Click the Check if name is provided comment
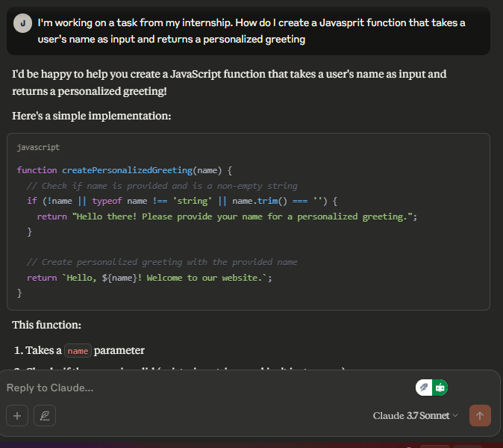Screen dimensions: 503x448 point(162,186)
